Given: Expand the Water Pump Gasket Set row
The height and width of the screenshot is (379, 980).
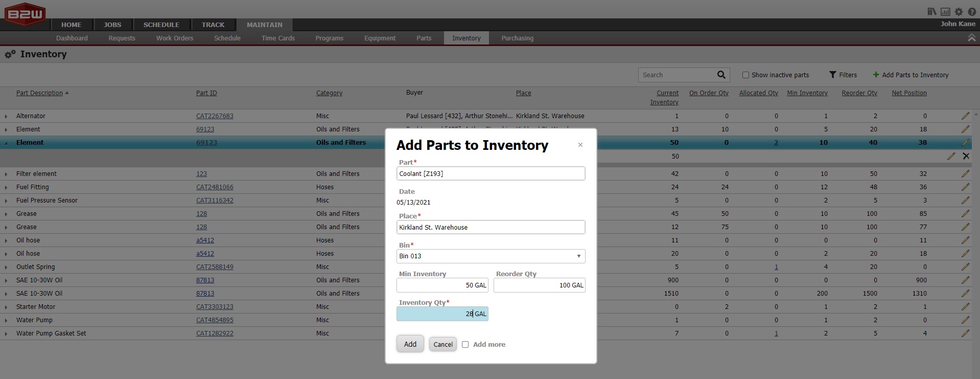Looking at the screenshot, I should (6, 334).
